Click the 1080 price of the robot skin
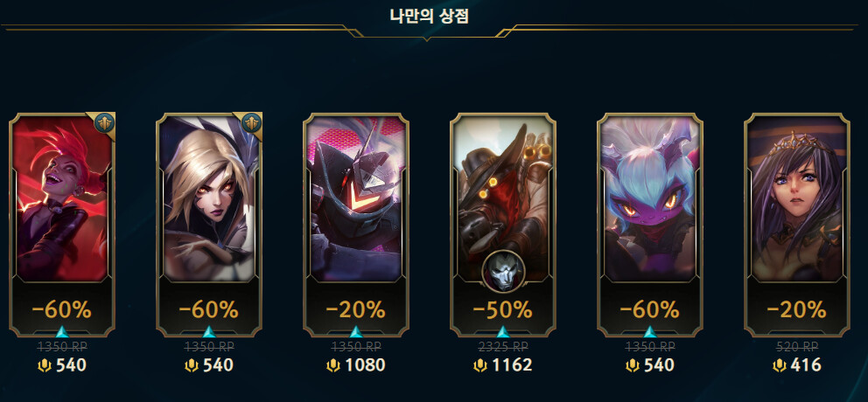 coord(364,365)
